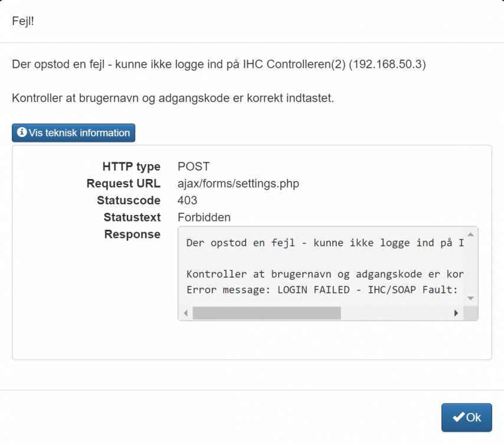Screen dimensions: 504x443
Task: Click the IHC Controller error message line
Action: click(x=218, y=64)
